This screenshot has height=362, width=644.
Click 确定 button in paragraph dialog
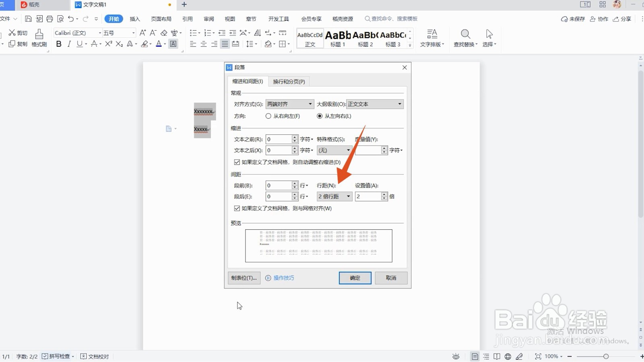pos(355,278)
